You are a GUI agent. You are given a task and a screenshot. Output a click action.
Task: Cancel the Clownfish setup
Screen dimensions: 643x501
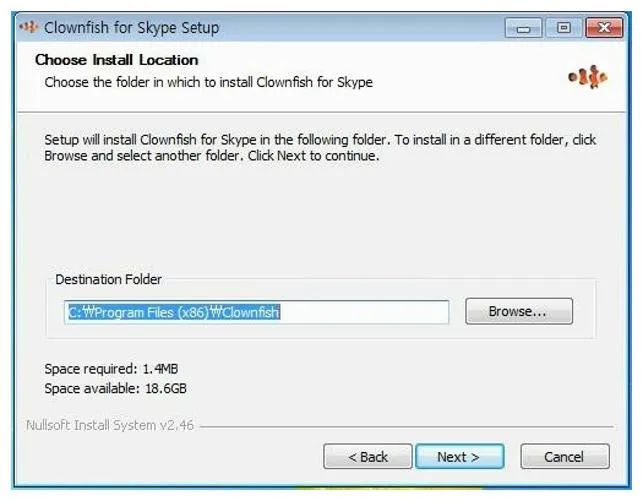coord(565,456)
